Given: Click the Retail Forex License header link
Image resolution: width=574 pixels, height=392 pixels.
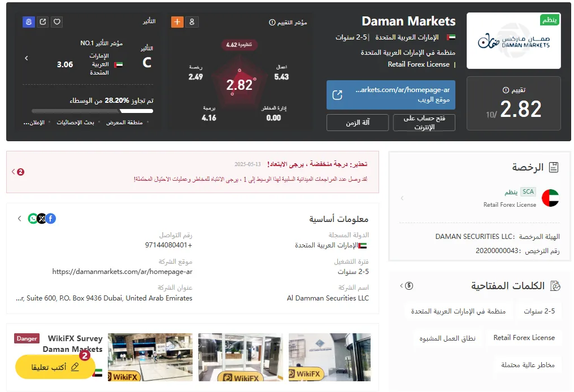Looking at the screenshot, I should 419,64.
